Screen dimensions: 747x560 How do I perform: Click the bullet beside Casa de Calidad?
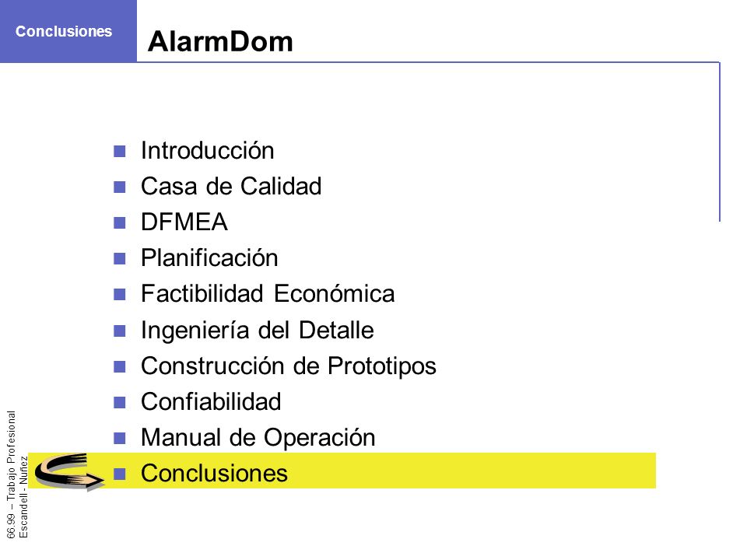coord(120,187)
